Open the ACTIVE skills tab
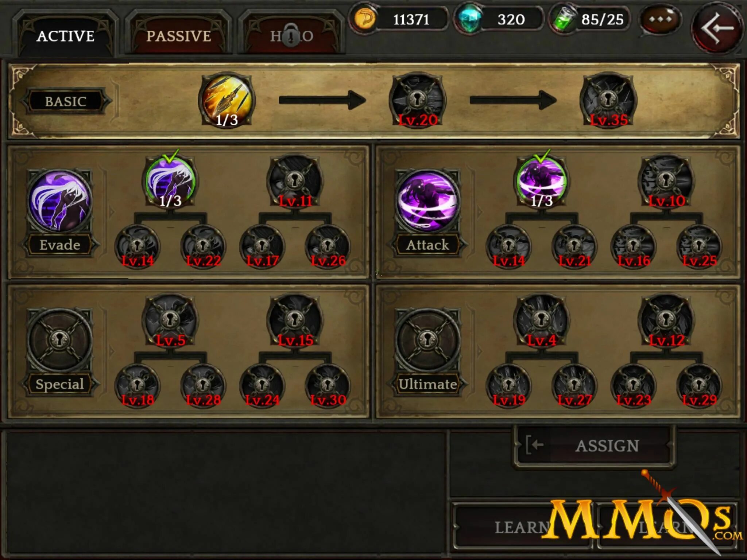The image size is (747, 560). coord(66,35)
